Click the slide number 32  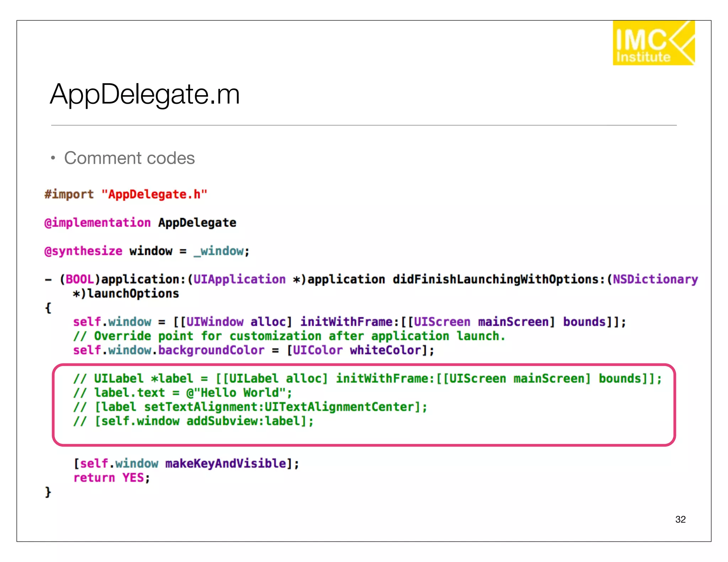coord(680,519)
